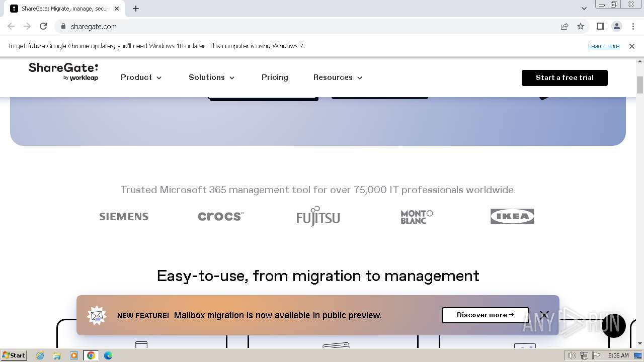
Task: Expand the Resources menu
Action: [338, 77]
